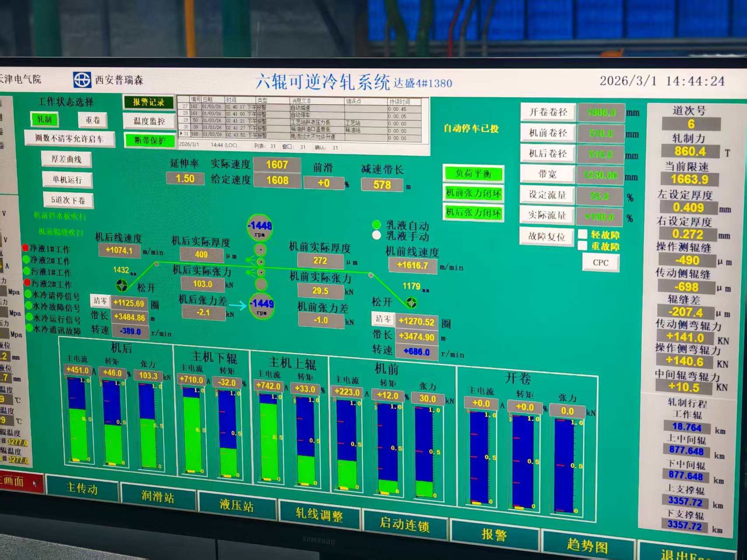Click the 西安普瑞森 company logo icon
The height and width of the screenshot is (560, 747).
[82, 80]
